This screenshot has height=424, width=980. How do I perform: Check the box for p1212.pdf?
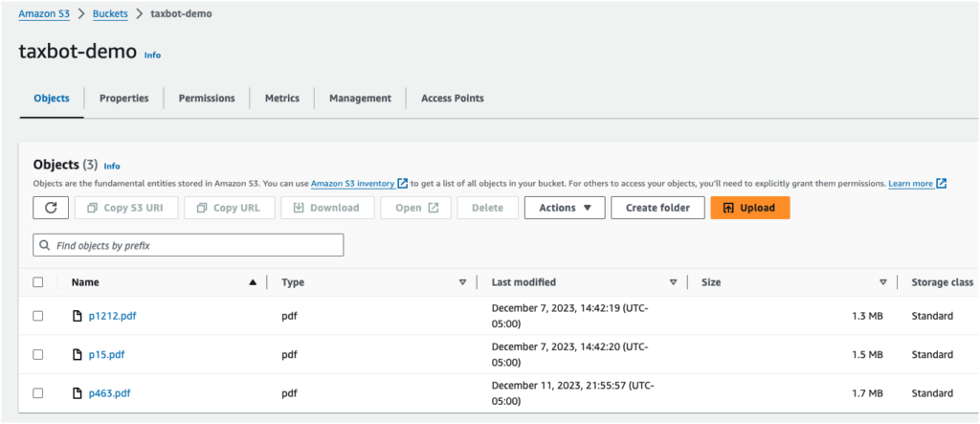[38, 316]
